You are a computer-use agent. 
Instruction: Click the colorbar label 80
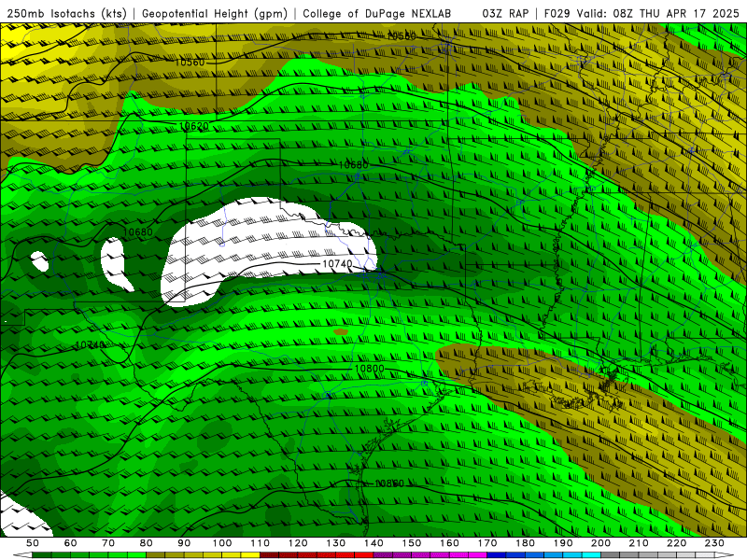pos(147,543)
